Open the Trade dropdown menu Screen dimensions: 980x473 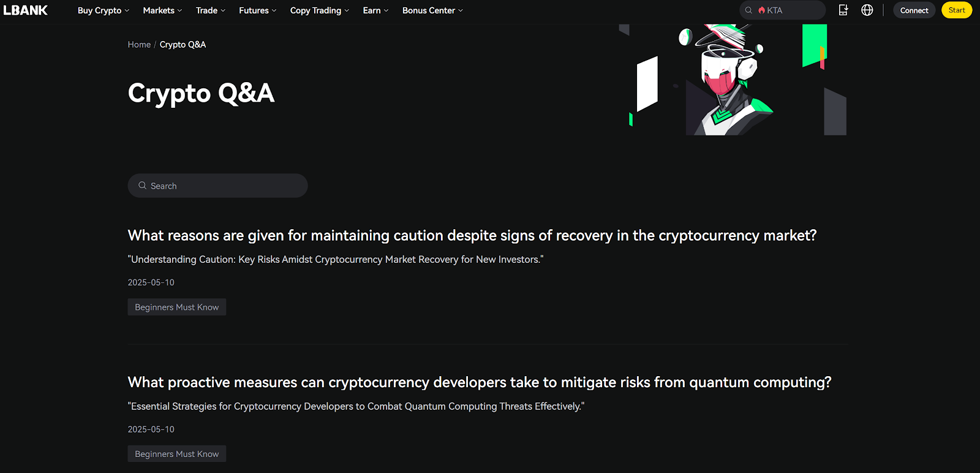(210, 10)
